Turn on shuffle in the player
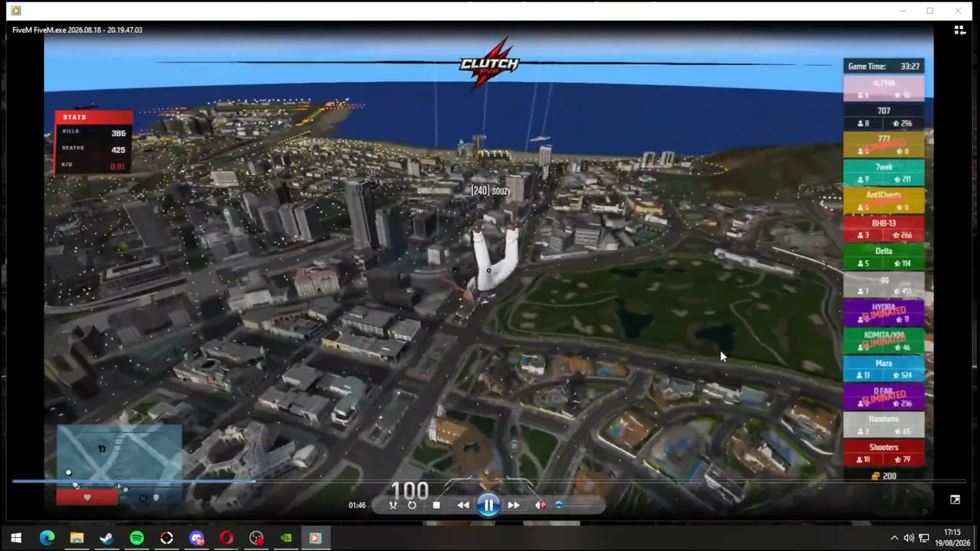The image size is (980, 551). pos(393,505)
